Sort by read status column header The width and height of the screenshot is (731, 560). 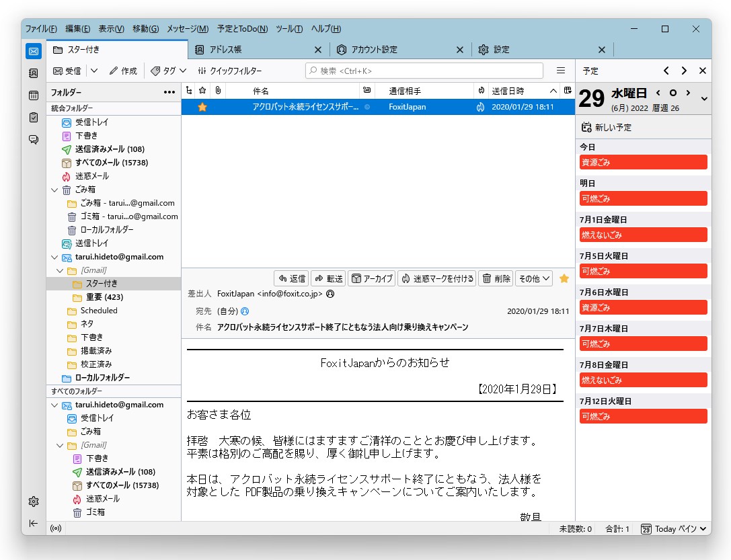point(367,90)
